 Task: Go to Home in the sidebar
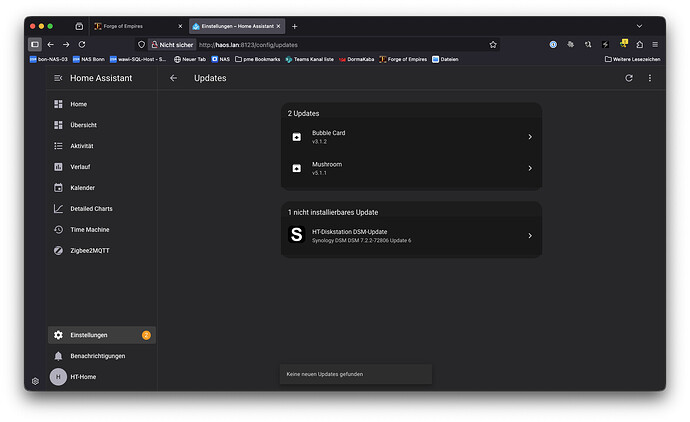click(x=78, y=104)
